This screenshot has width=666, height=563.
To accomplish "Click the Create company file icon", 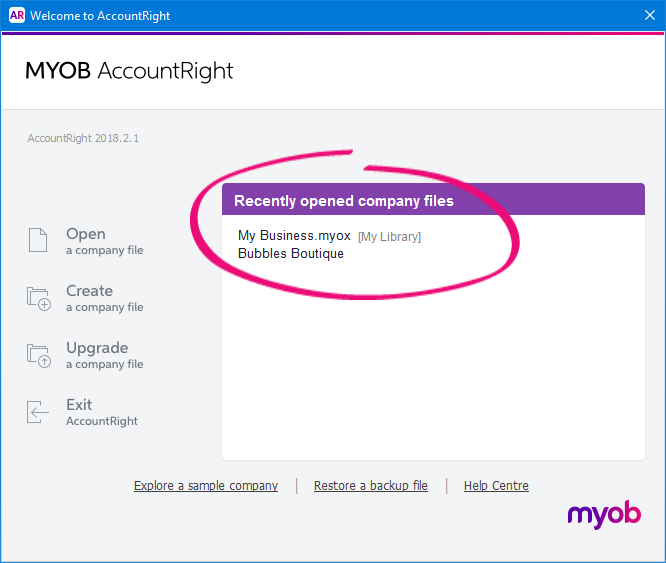I will tap(39, 298).
